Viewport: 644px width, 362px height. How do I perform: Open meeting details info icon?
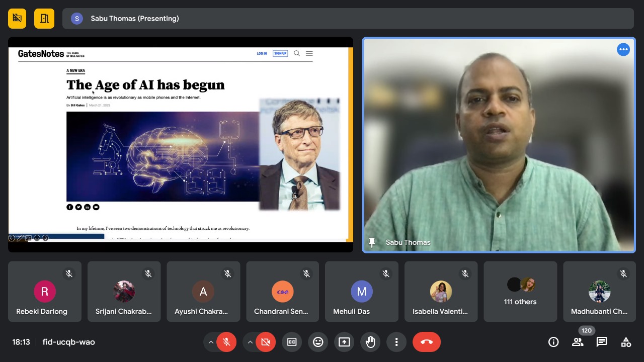(553, 342)
